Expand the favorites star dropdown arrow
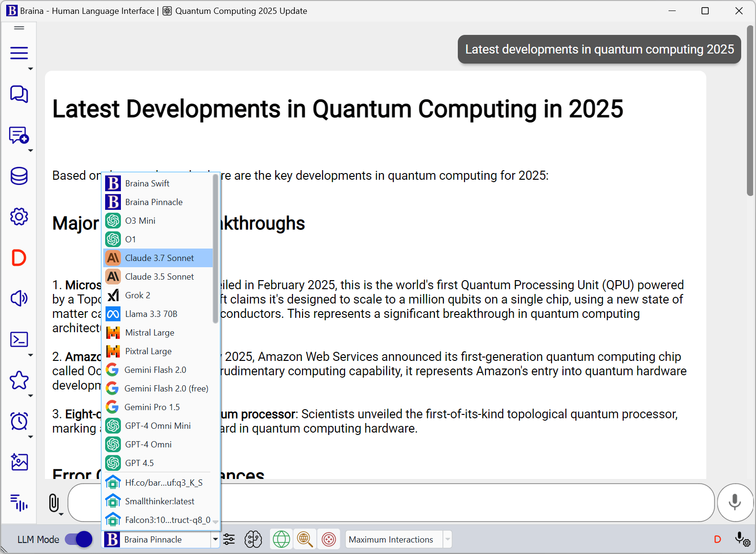This screenshot has width=756, height=554. click(x=31, y=396)
